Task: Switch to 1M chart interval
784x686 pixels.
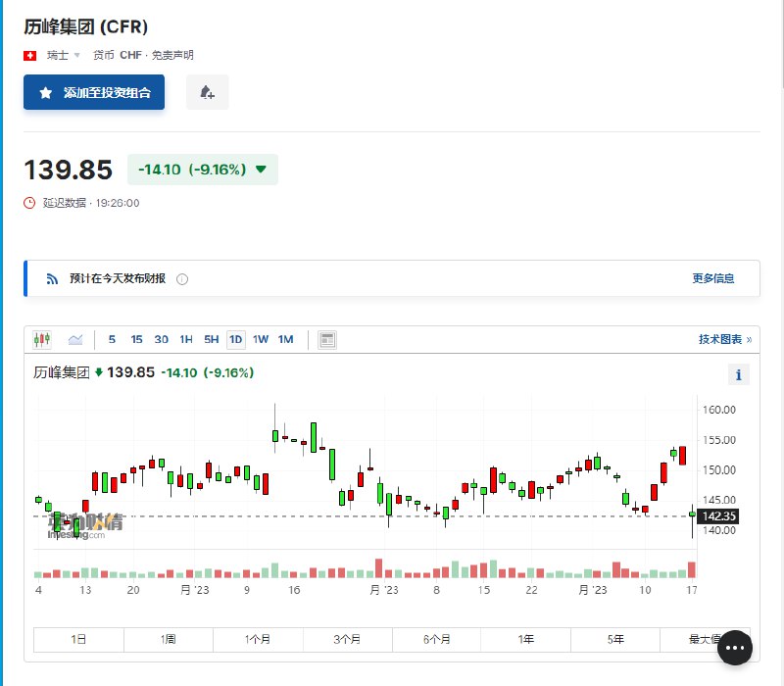Action: 285,339
